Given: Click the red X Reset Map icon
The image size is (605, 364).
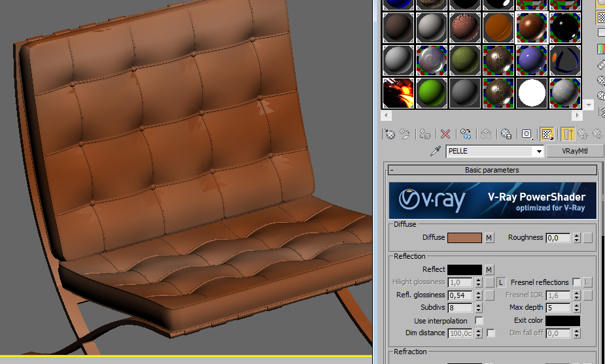Looking at the screenshot, I should pos(445,134).
